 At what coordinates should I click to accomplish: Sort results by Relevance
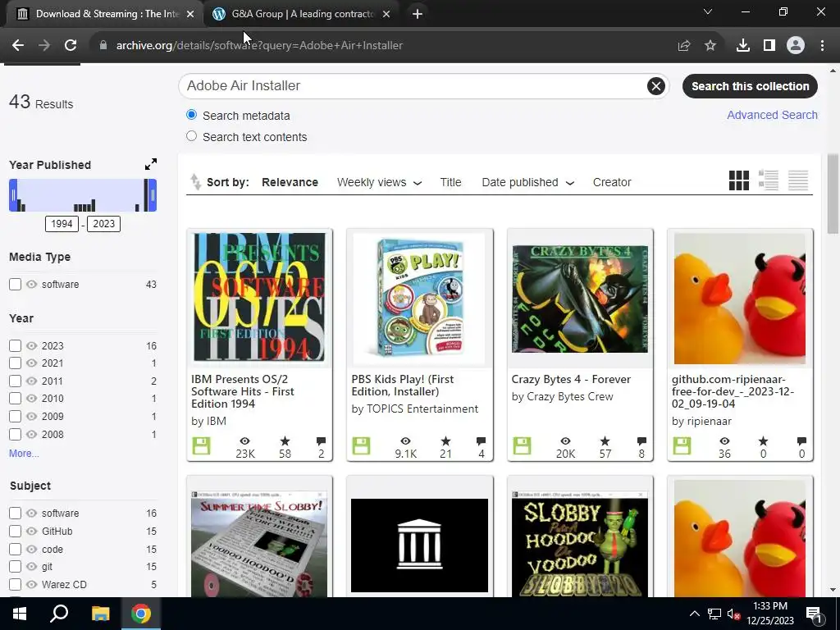point(290,182)
